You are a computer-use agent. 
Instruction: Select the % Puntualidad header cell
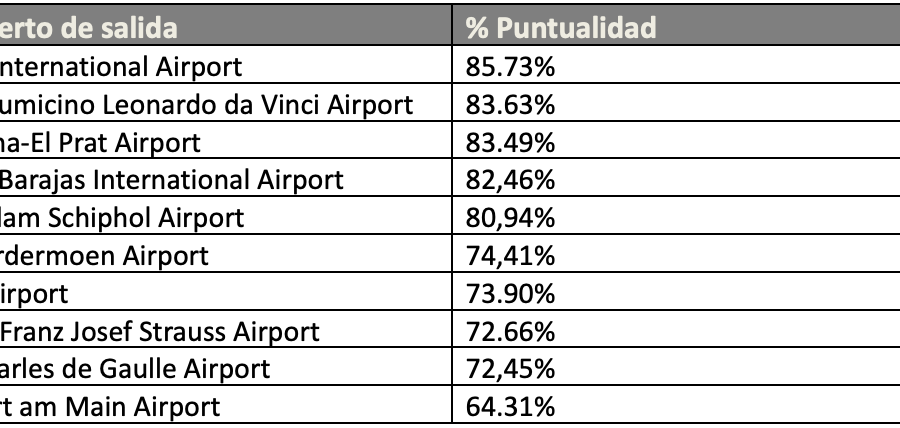[676, 25]
